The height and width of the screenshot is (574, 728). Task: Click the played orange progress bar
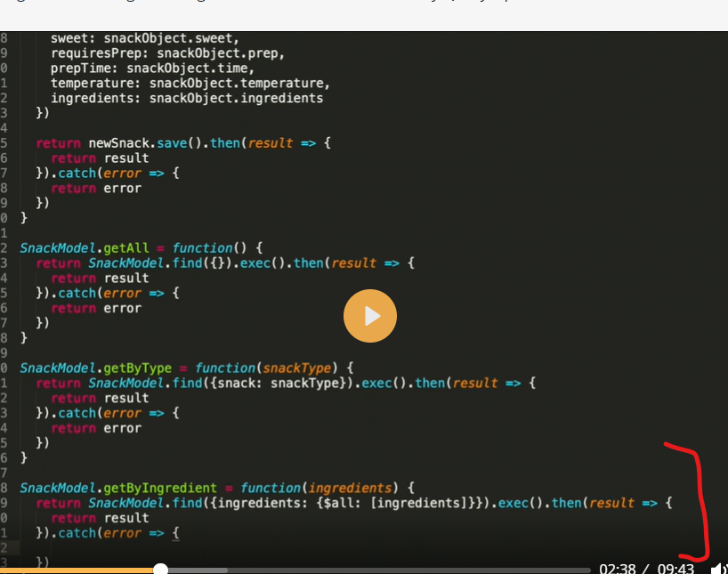coord(80,570)
